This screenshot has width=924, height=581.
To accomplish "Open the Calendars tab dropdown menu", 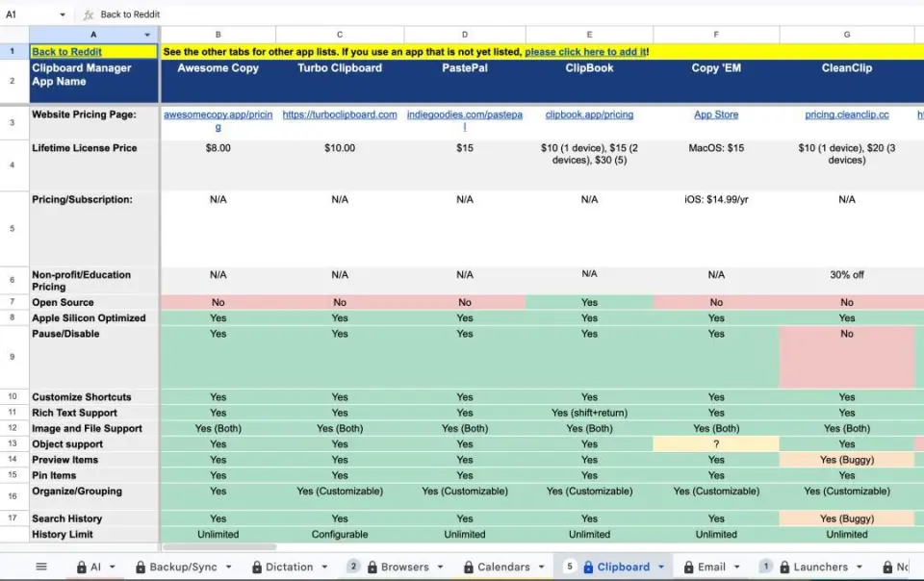I will pos(541,567).
